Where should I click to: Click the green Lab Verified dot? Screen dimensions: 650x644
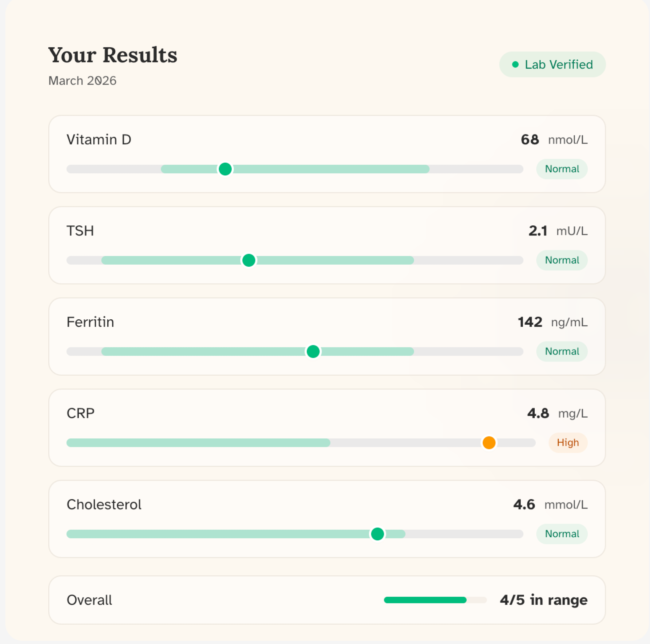click(x=515, y=64)
